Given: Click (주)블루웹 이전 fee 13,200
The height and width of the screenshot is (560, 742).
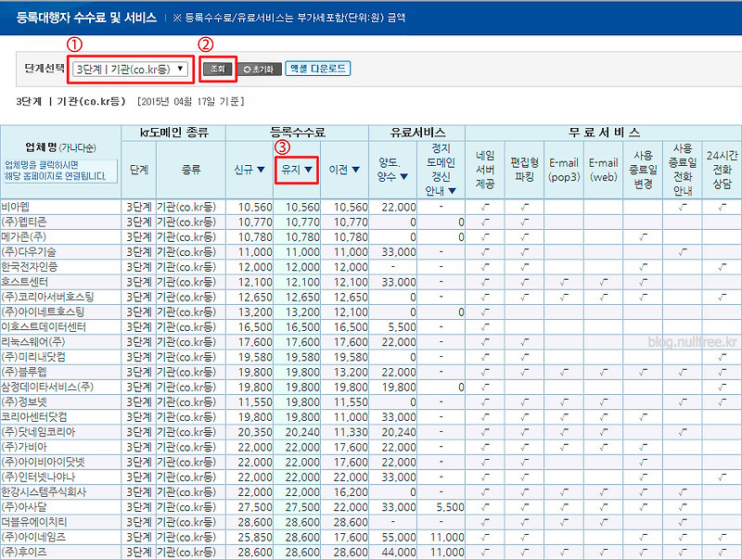Looking at the screenshot, I should (x=351, y=372).
